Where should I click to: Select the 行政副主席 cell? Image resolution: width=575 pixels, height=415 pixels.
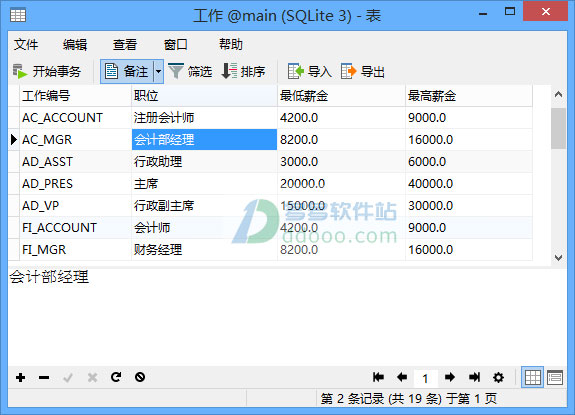[x=204, y=206]
